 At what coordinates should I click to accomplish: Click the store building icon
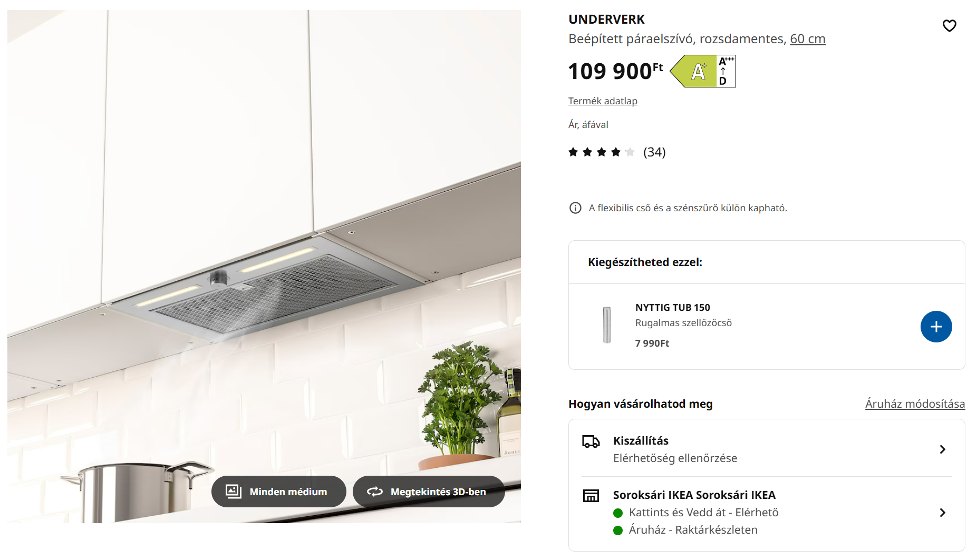(591, 495)
